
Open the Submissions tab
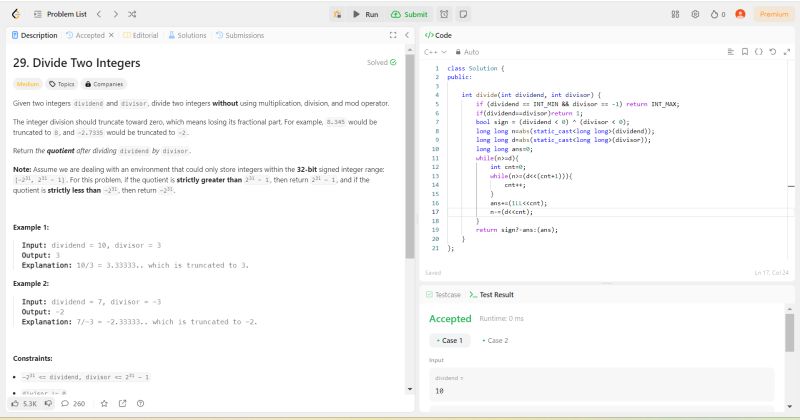(240, 35)
